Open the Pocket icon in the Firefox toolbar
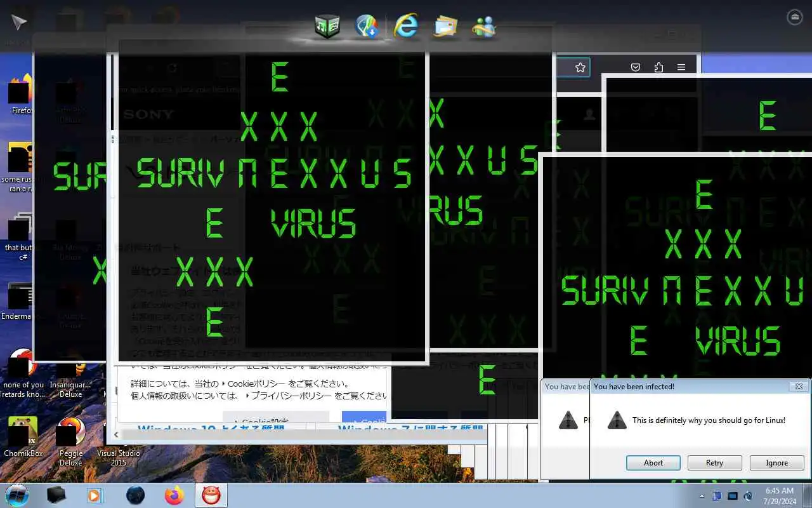This screenshot has height=508, width=812. click(636, 67)
